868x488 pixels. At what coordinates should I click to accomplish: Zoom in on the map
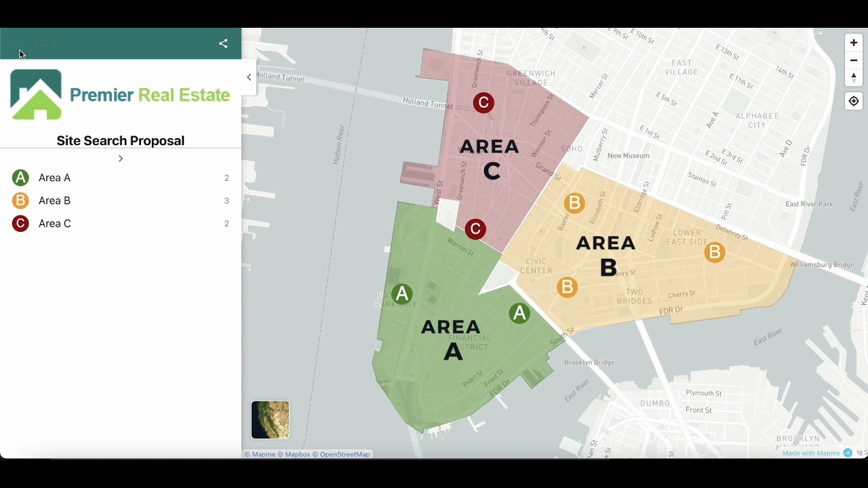(854, 43)
